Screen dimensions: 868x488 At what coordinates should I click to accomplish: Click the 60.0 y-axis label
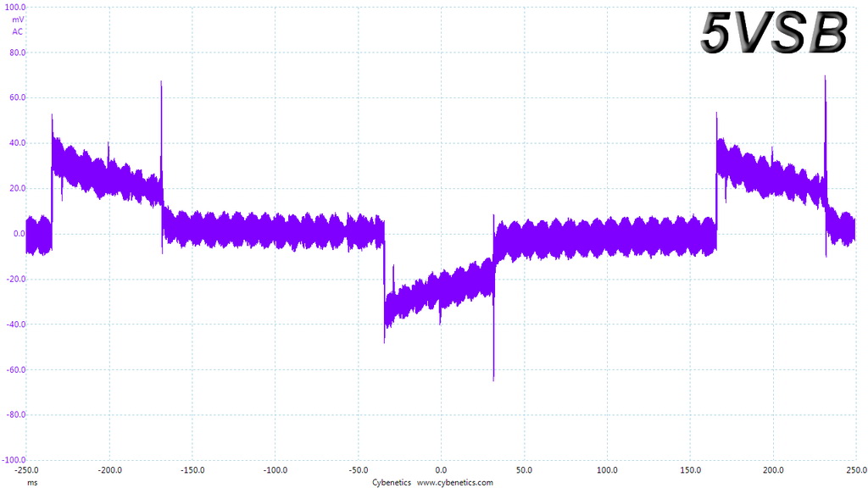17,97
